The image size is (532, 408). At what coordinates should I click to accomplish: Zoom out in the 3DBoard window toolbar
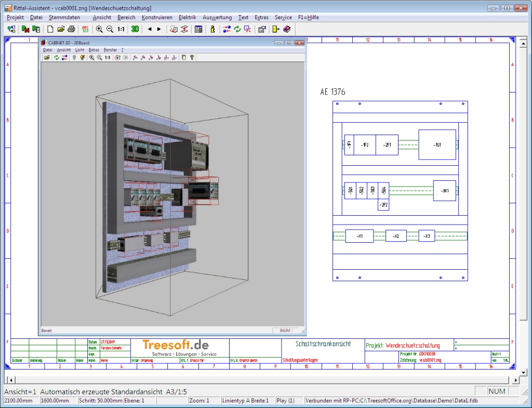[x=99, y=58]
